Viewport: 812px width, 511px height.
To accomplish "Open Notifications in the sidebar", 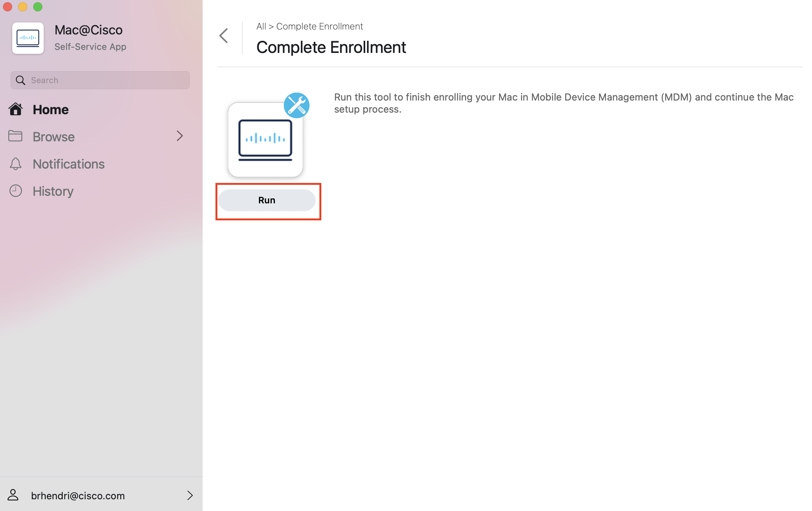I will tap(68, 164).
